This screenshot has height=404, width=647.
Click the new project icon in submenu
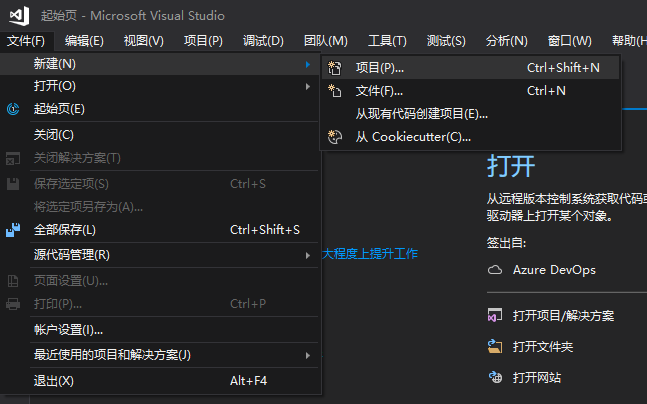click(335, 68)
